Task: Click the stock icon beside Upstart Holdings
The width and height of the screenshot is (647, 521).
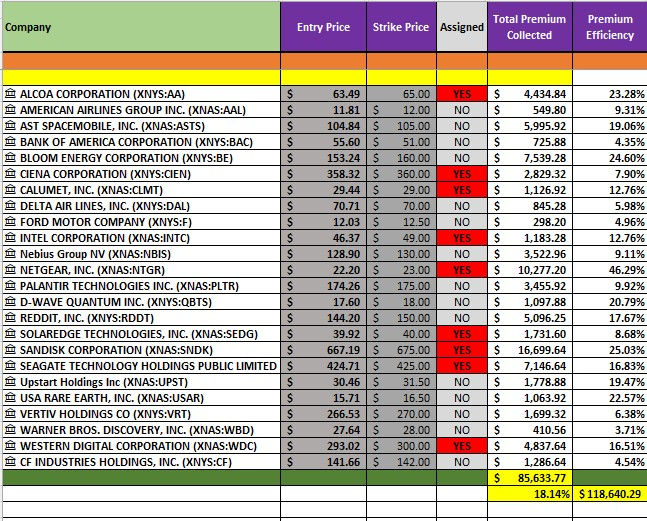Action: pyautogui.click(x=10, y=382)
